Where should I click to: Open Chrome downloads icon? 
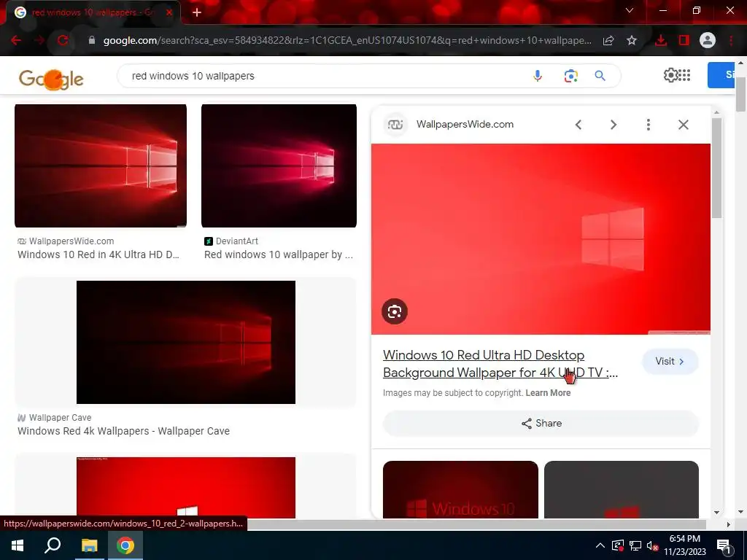pos(660,41)
